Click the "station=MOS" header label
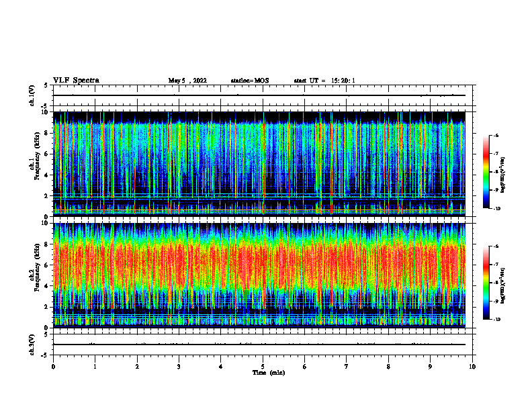Viewport: 532px width, 411px height. [250, 81]
